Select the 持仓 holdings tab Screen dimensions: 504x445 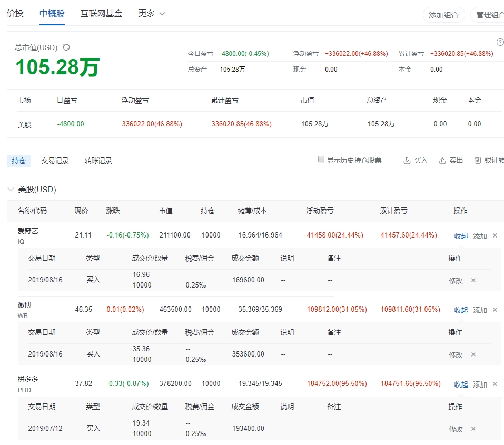coord(18,161)
